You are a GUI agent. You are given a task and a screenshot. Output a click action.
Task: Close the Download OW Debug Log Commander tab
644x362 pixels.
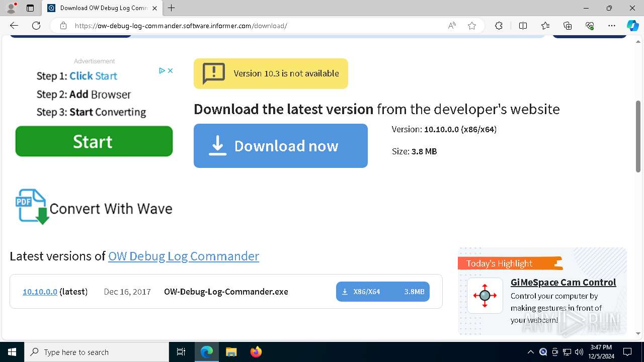click(154, 8)
